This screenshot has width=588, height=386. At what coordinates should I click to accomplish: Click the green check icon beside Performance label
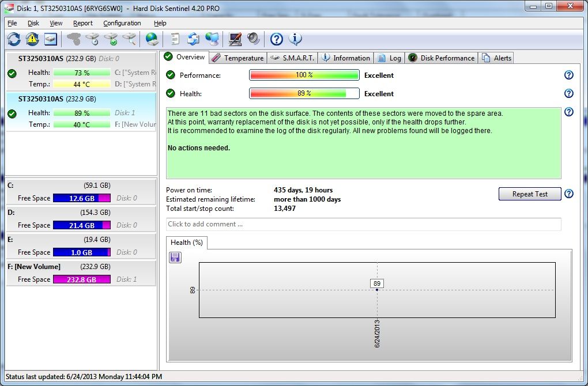coord(171,75)
